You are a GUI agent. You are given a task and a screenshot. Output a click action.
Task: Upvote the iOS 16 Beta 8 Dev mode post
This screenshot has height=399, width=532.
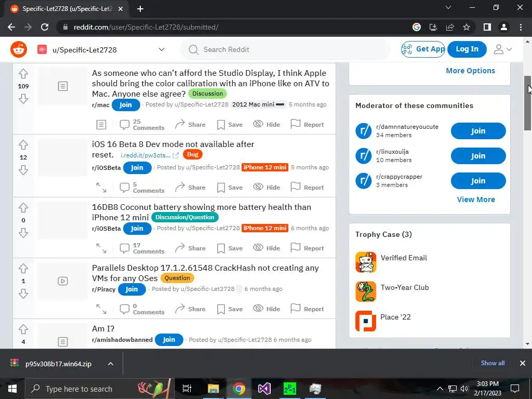pyautogui.click(x=23, y=145)
